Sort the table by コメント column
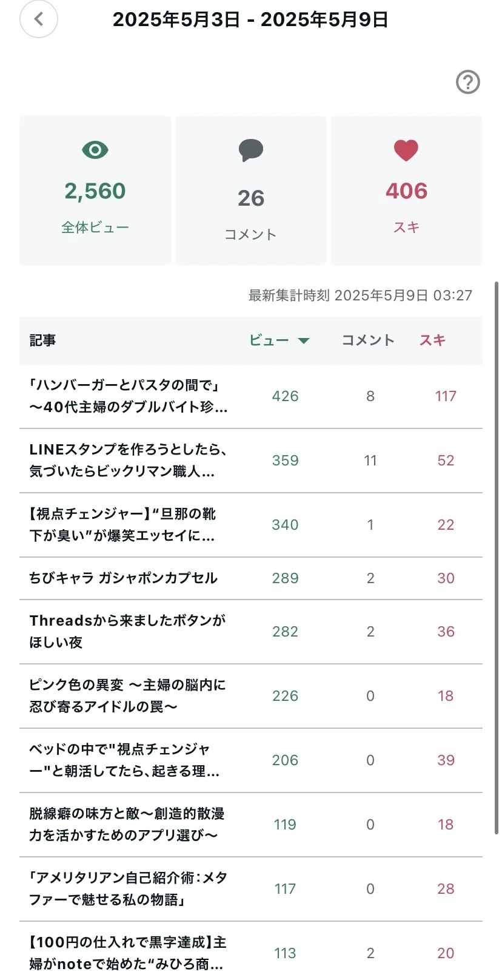 pyautogui.click(x=368, y=340)
